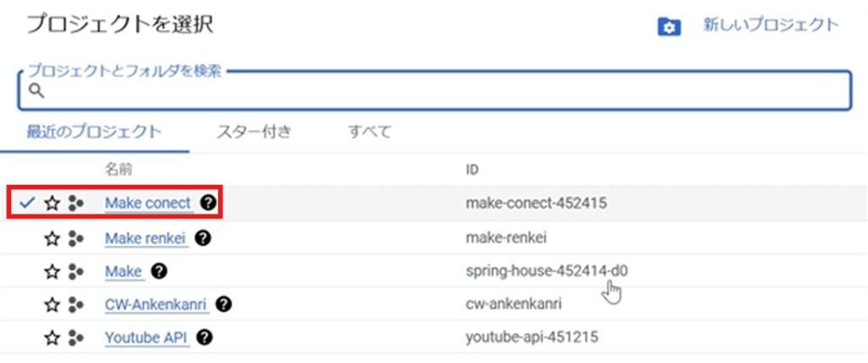Screen dimensions: 868x363
Task: Click 新しいプロジェクト button
Action: [770, 25]
